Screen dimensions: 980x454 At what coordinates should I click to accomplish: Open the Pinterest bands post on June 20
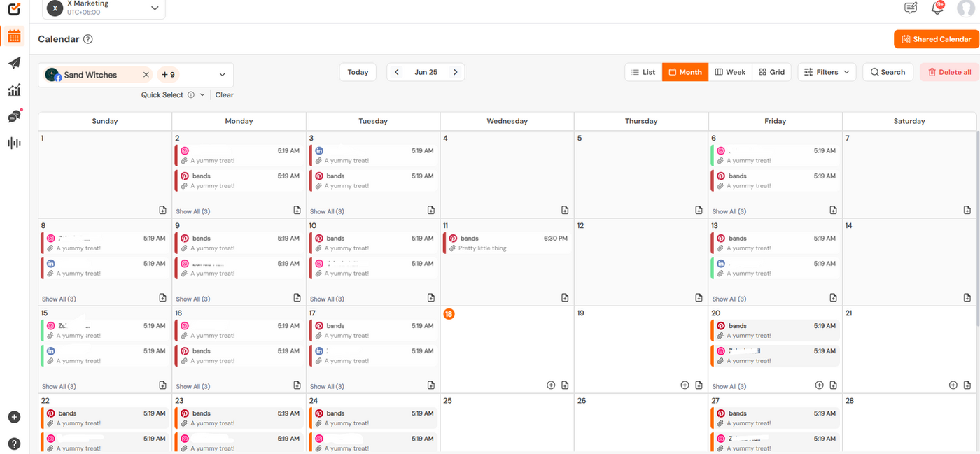coord(775,330)
